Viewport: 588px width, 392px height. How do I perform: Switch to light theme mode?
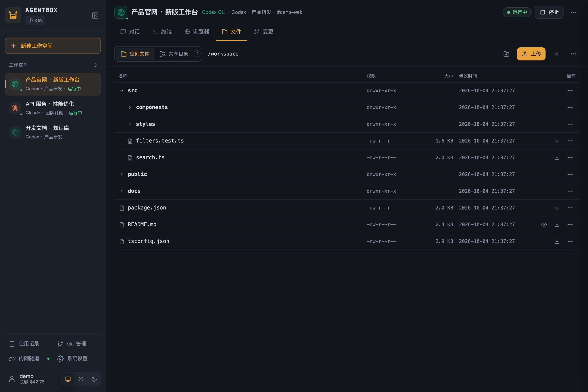point(81,379)
